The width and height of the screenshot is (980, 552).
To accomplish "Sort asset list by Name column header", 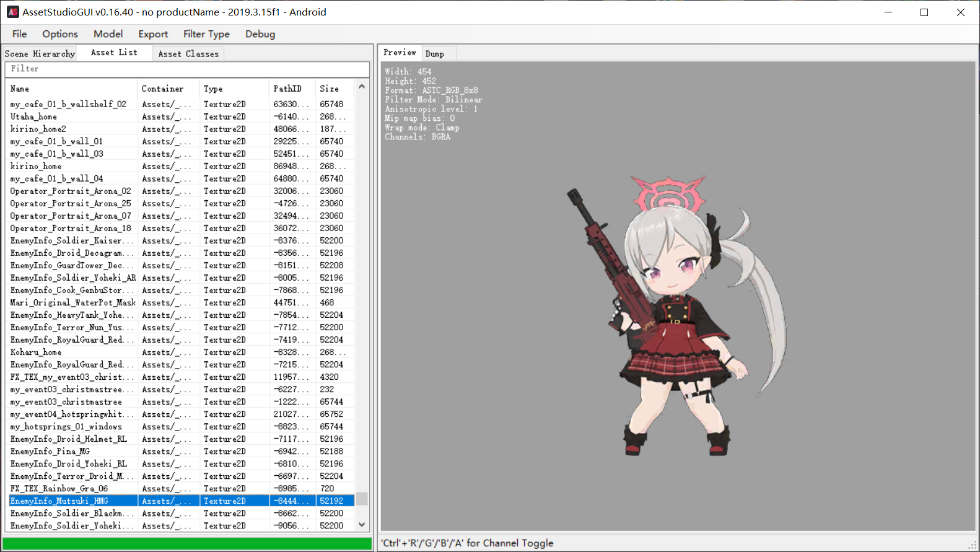I will pos(71,89).
